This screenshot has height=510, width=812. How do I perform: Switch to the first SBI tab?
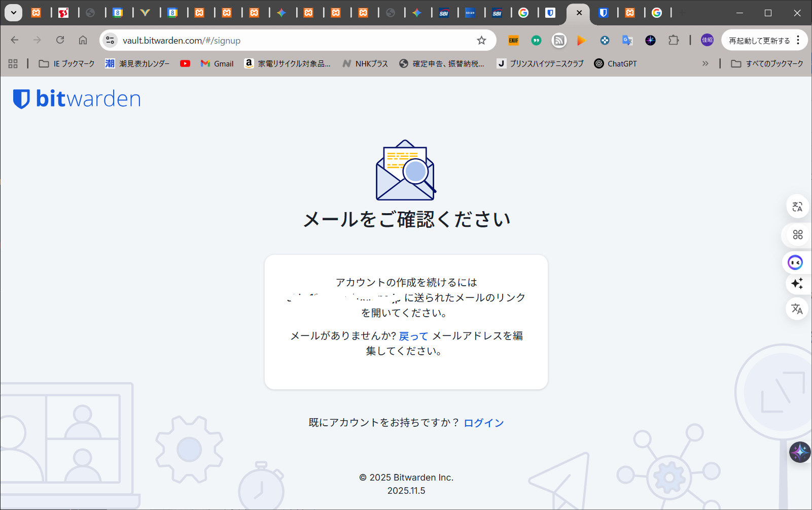tap(444, 13)
